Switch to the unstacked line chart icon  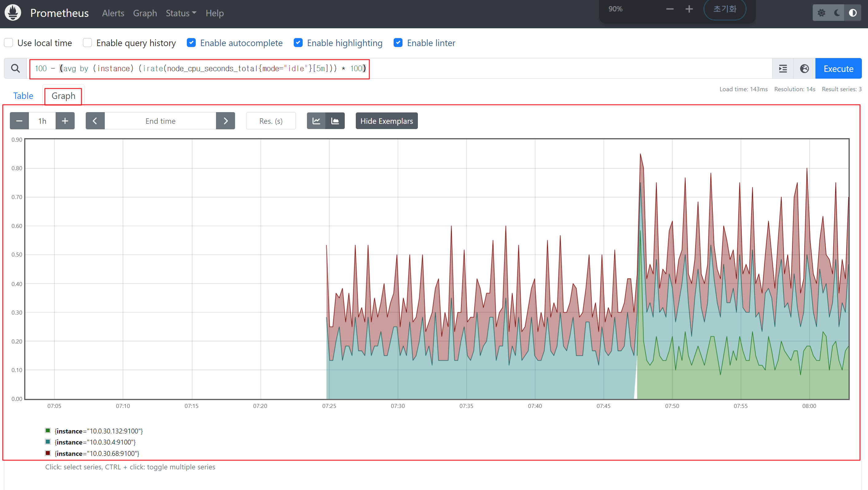click(x=316, y=121)
